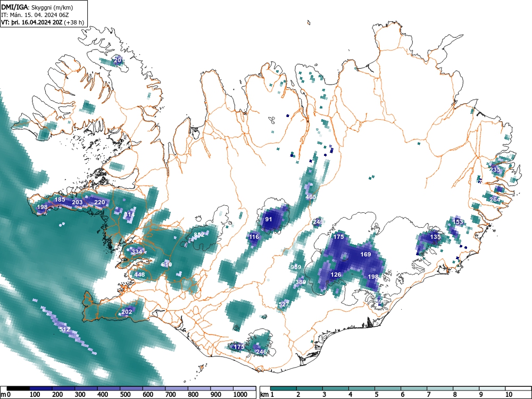Viewport: 532px width, 399px height.
Task: Click the 198 label below the 169 label
Action: point(373,277)
